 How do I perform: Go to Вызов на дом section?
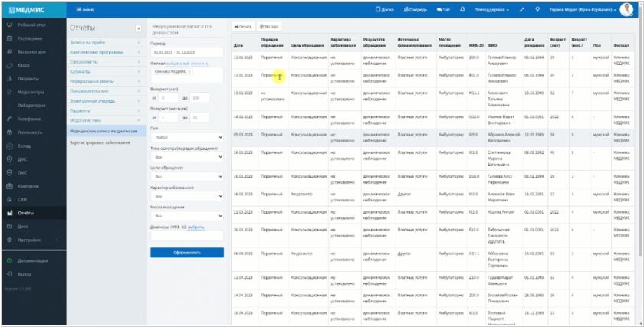pos(31,52)
